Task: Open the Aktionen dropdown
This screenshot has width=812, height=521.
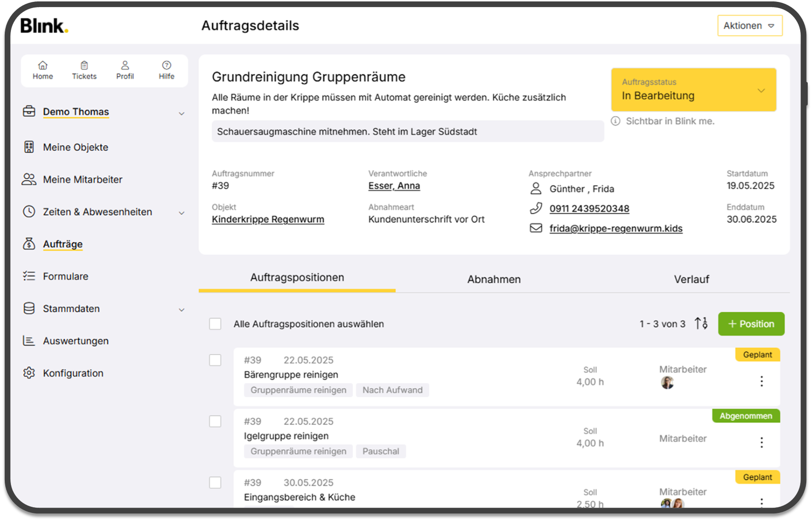Action: pyautogui.click(x=749, y=26)
